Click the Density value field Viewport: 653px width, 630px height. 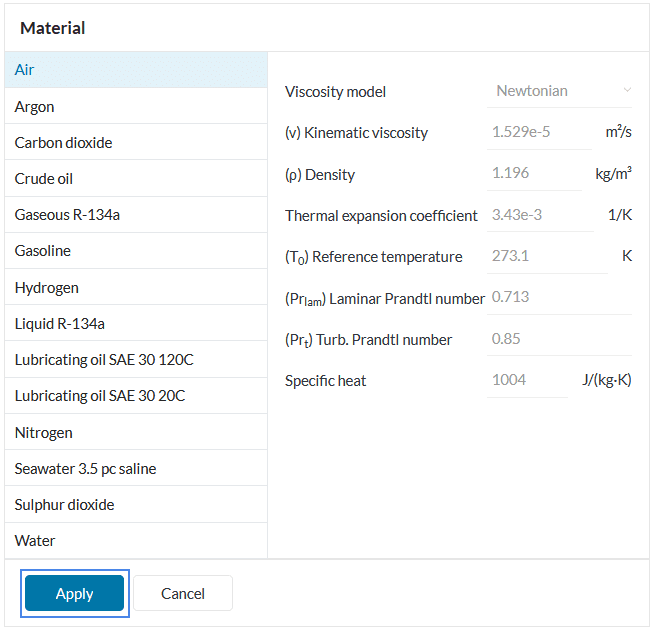pos(534,174)
